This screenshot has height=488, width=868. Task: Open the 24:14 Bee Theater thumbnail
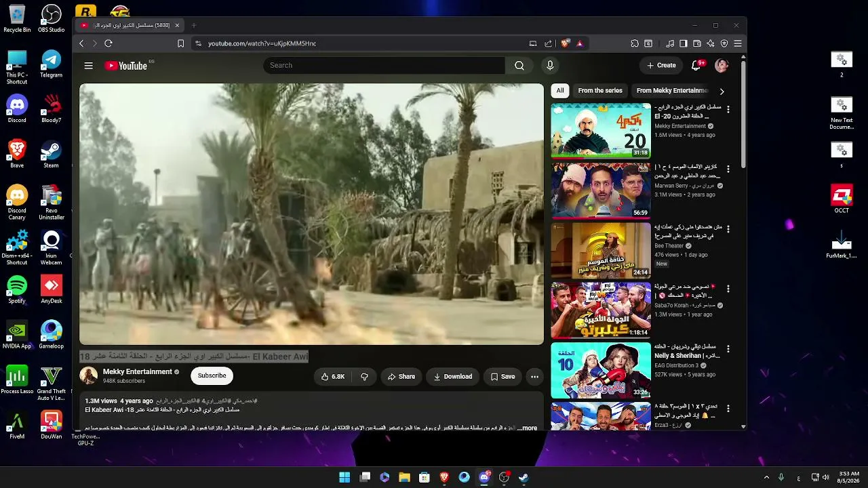pos(601,250)
